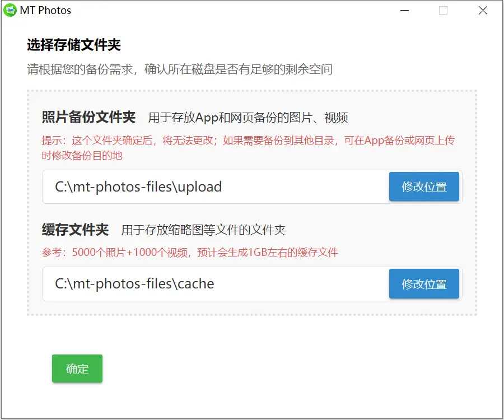Image resolution: width=504 pixels, height=420 pixels.
Task: Minimize the MT Photos window
Action: pos(404,10)
